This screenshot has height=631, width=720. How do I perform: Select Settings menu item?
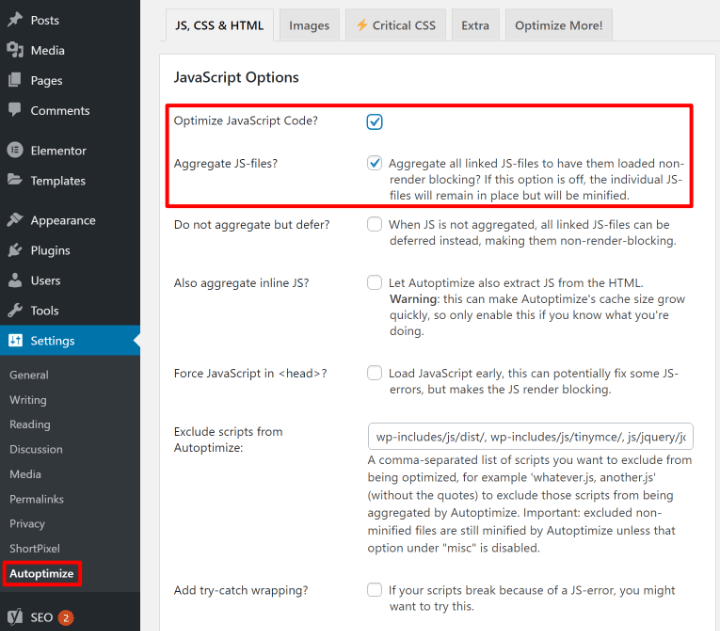pyautogui.click(x=70, y=340)
